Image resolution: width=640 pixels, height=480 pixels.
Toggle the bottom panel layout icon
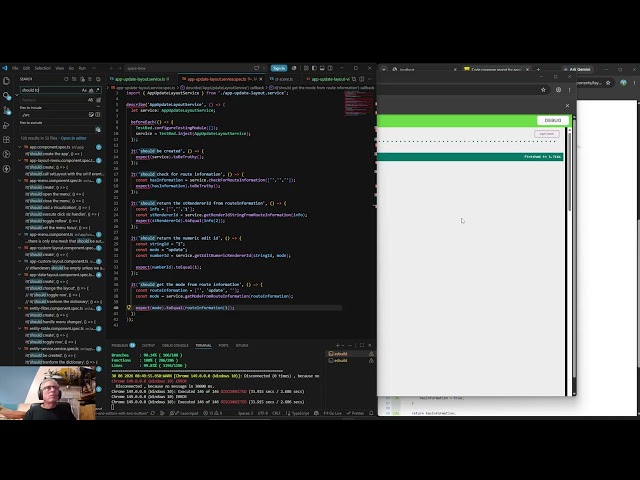(x=322, y=68)
